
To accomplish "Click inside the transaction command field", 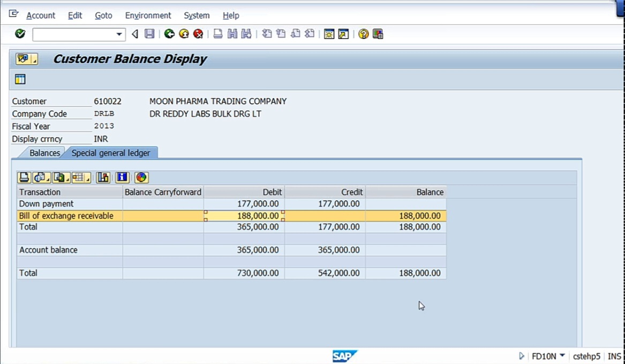I will (x=74, y=34).
